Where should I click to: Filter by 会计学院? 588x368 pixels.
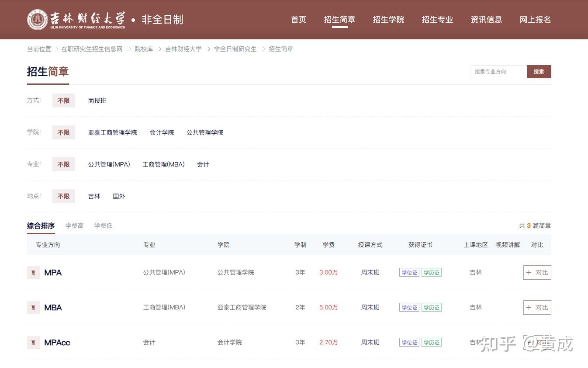pos(162,132)
